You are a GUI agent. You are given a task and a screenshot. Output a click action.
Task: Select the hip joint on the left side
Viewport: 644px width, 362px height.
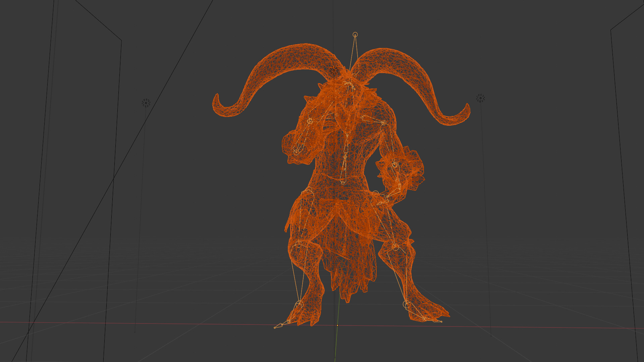(x=309, y=190)
